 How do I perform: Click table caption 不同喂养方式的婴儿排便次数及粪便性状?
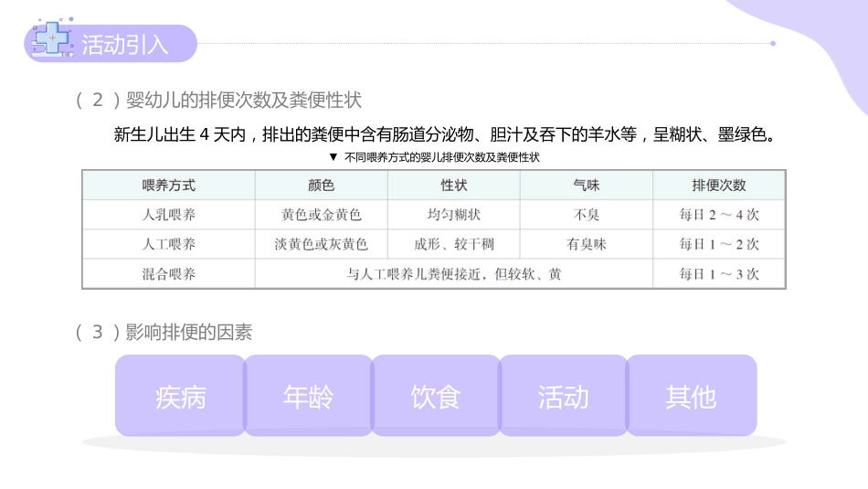441,157
